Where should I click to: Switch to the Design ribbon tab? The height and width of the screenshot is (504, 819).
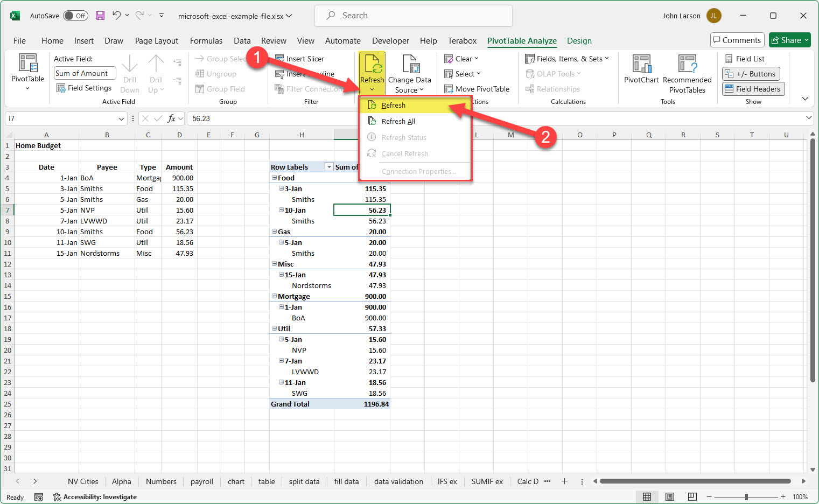[x=579, y=41]
